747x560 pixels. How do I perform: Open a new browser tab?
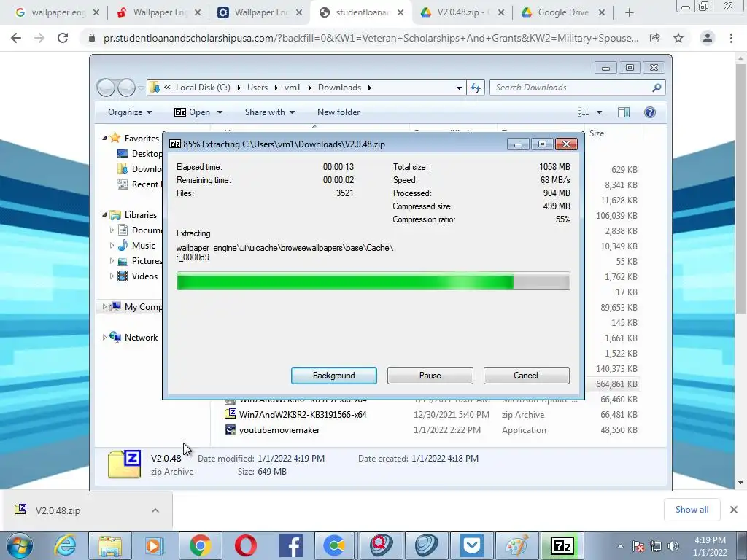point(630,13)
